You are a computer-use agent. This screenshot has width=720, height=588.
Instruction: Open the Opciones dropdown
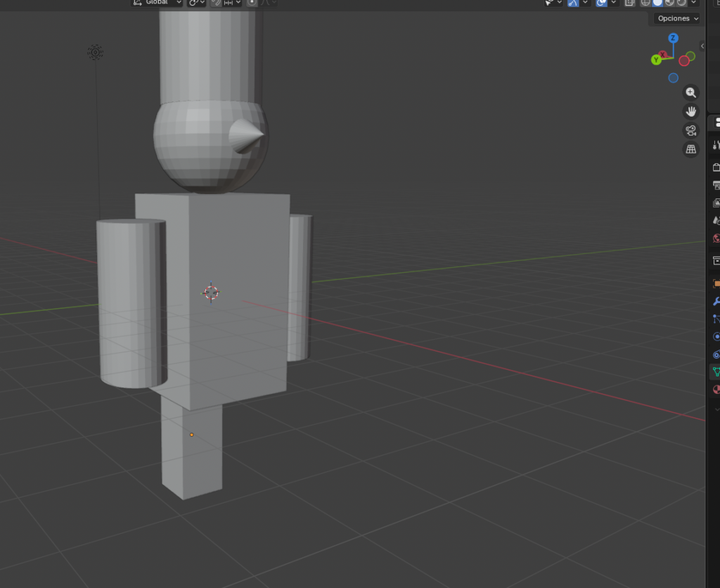[678, 18]
